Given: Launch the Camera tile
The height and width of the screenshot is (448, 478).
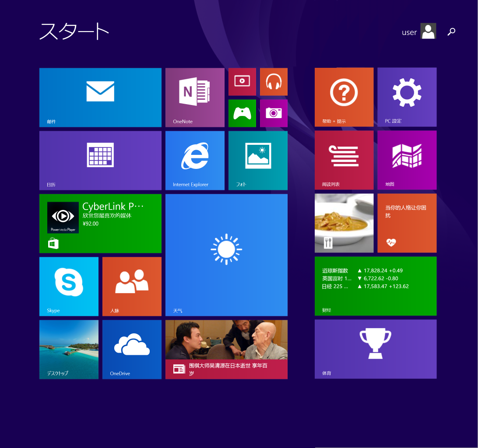Looking at the screenshot, I should (x=274, y=113).
